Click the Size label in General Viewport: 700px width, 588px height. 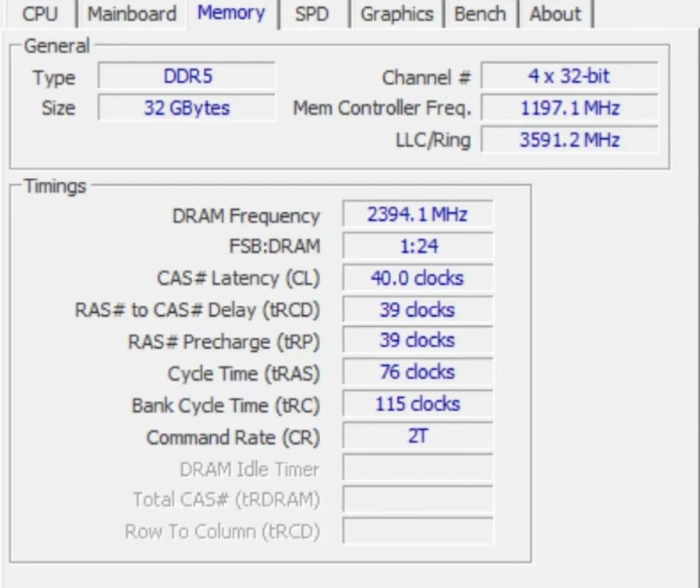coord(59,108)
